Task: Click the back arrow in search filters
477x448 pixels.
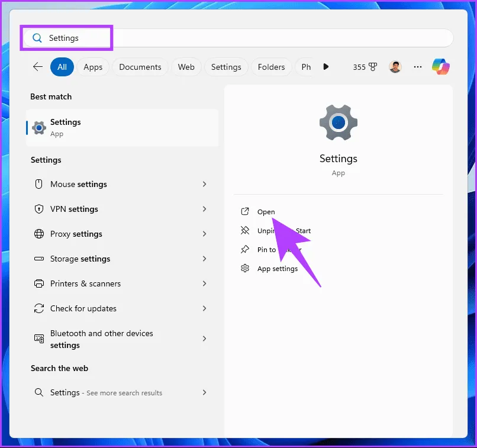Action: 38,67
